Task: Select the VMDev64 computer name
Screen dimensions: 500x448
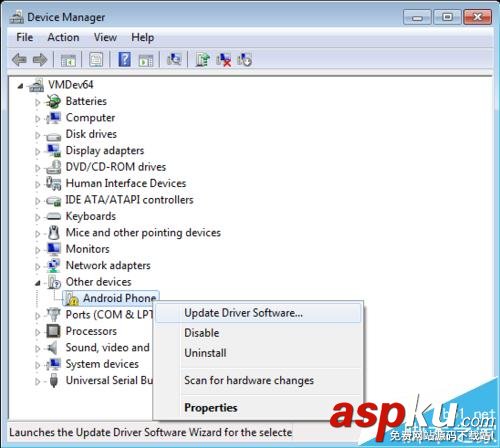Action: click(71, 85)
